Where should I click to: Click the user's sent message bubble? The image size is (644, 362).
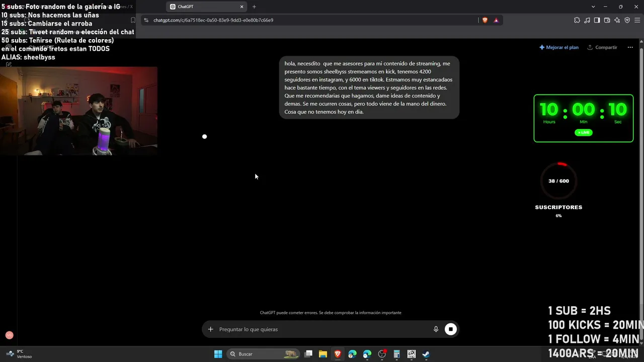pos(369,87)
